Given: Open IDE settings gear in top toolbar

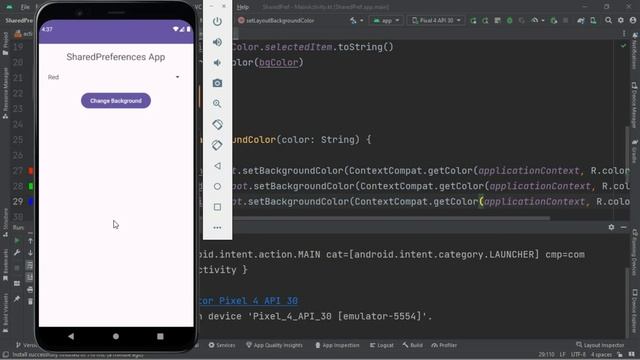Looking at the screenshot, I should coord(620,20).
